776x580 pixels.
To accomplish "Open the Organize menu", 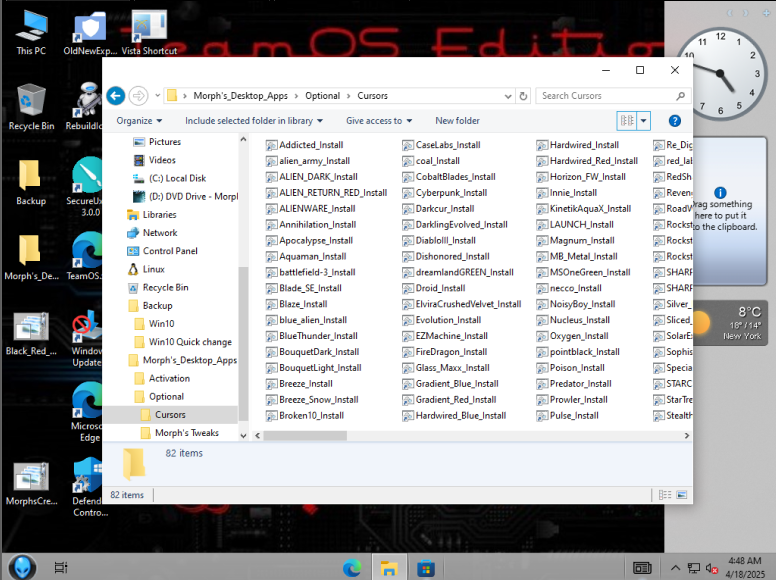I will [139, 121].
